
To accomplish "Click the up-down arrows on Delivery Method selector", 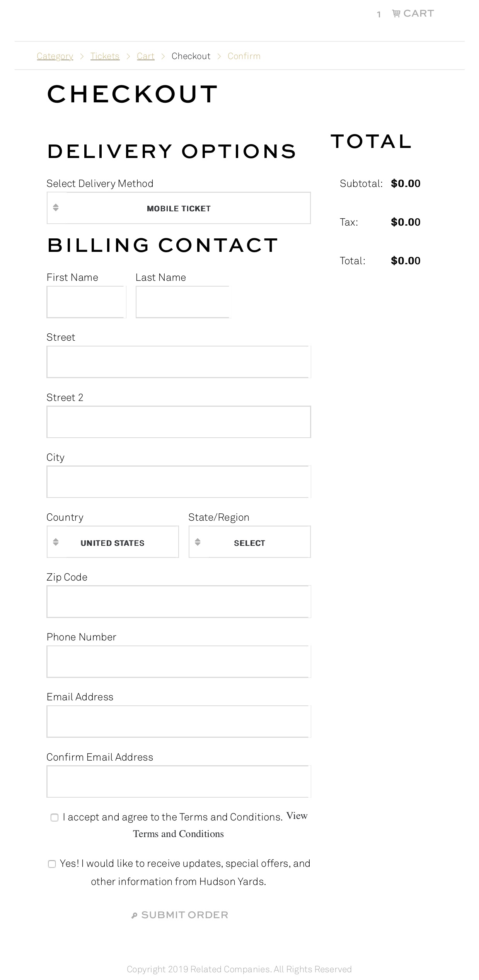I will click(56, 207).
